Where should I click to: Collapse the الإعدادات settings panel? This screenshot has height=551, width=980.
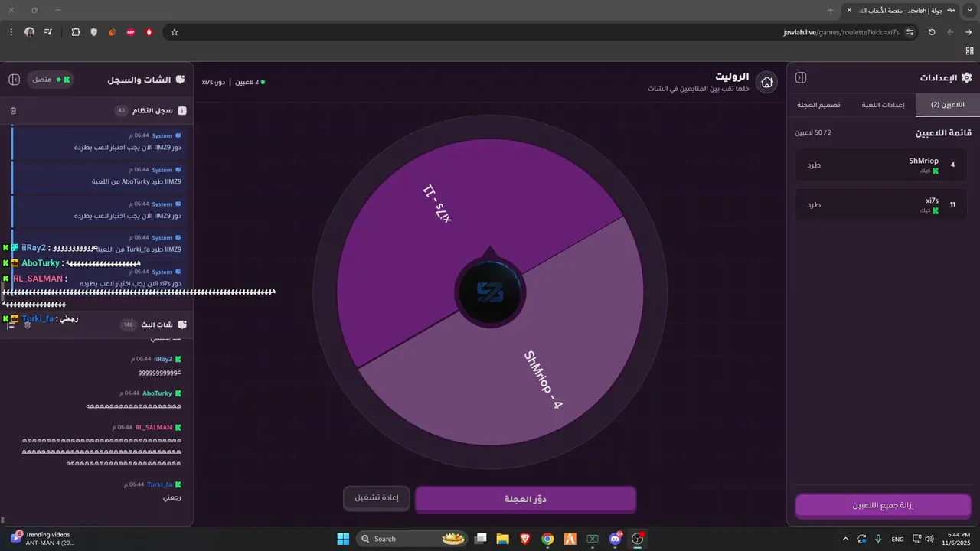801,77
